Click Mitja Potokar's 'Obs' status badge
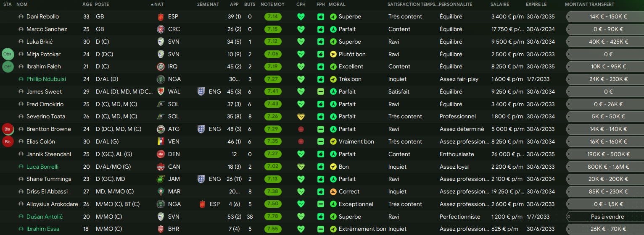The height and width of the screenshot is (235, 644). point(8,54)
